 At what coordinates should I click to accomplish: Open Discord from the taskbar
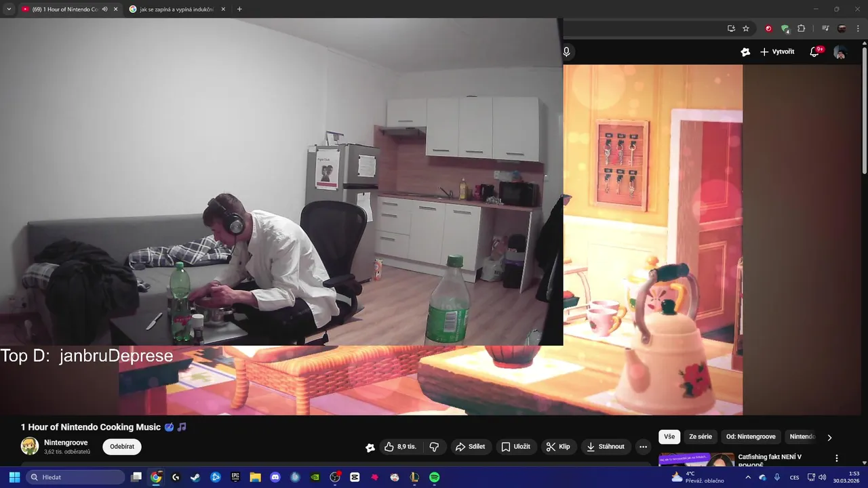tap(275, 477)
